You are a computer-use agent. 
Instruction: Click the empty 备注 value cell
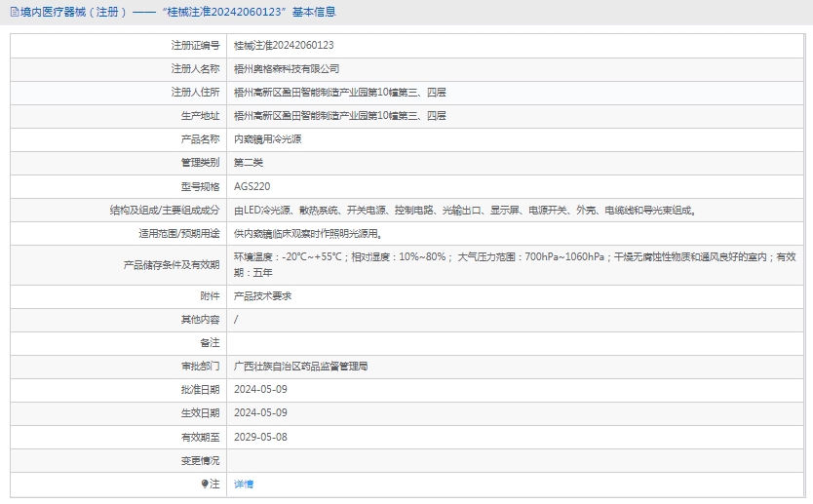point(517,343)
